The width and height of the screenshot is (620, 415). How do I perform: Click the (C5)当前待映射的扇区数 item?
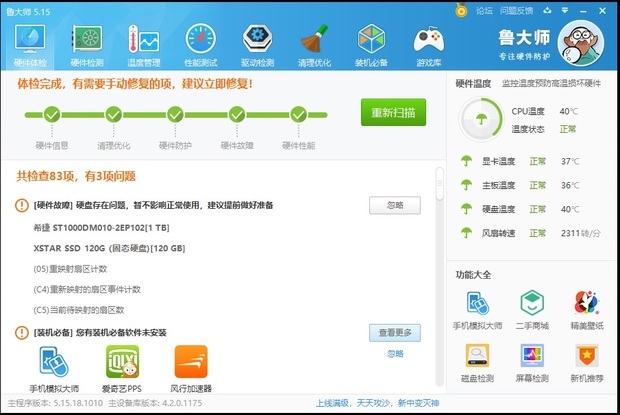coord(79,310)
